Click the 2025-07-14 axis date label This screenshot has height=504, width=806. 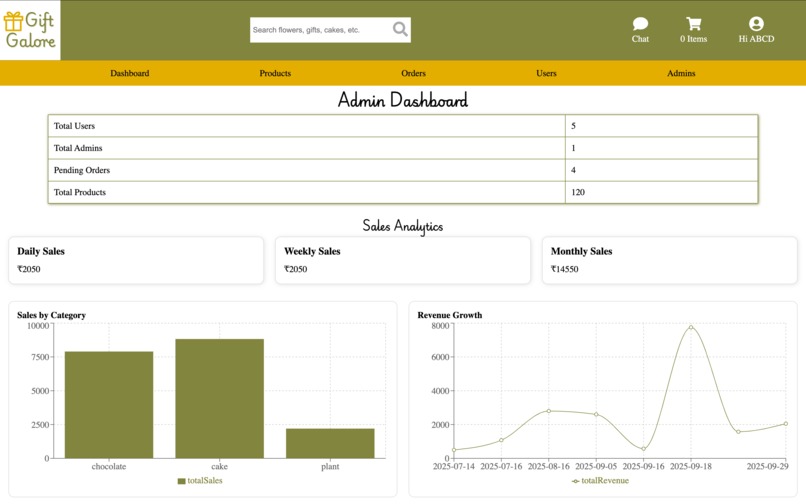click(454, 466)
